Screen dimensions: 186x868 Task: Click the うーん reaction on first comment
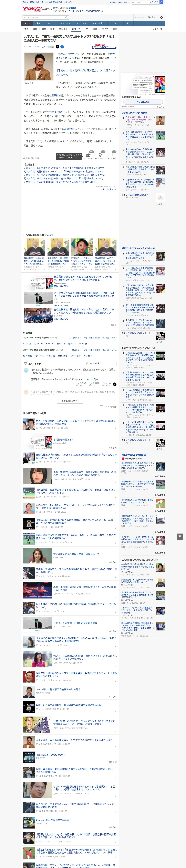tap(107, 384)
